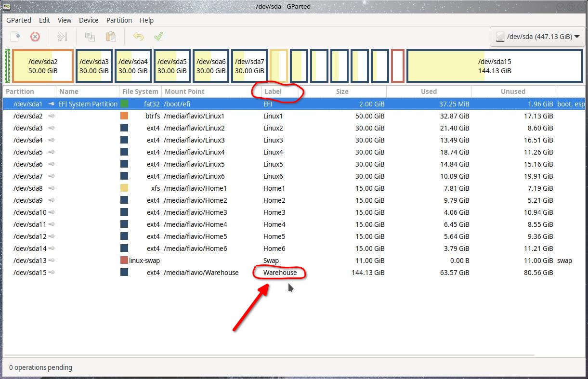The image size is (588, 379).
Task: Click the New partition toolbar icon
Action: [15, 37]
